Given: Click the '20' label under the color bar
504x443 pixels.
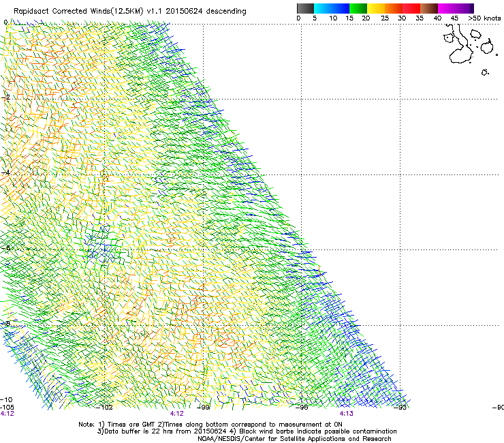Looking at the screenshot, I should pos(366,18).
